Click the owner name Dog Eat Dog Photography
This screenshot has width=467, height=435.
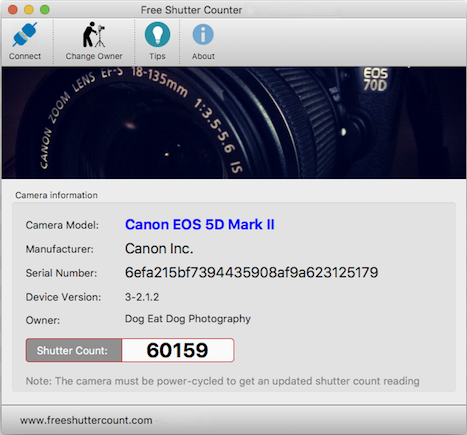pyautogui.click(x=188, y=319)
